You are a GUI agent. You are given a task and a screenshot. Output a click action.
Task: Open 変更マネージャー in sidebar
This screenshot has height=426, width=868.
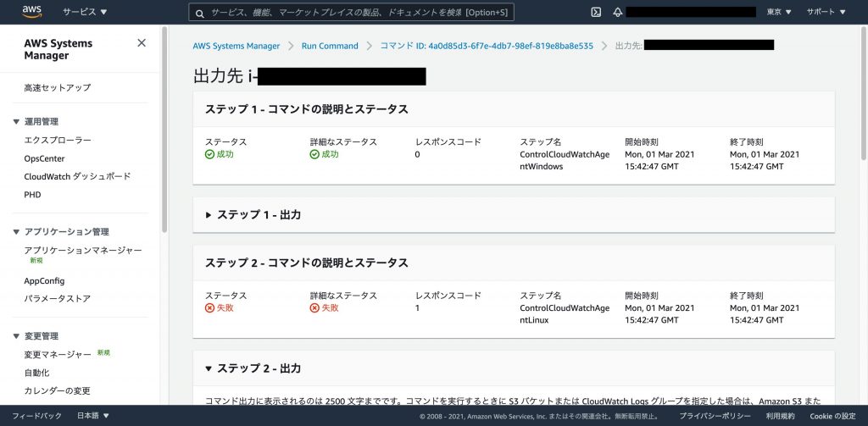click(58, 355)
